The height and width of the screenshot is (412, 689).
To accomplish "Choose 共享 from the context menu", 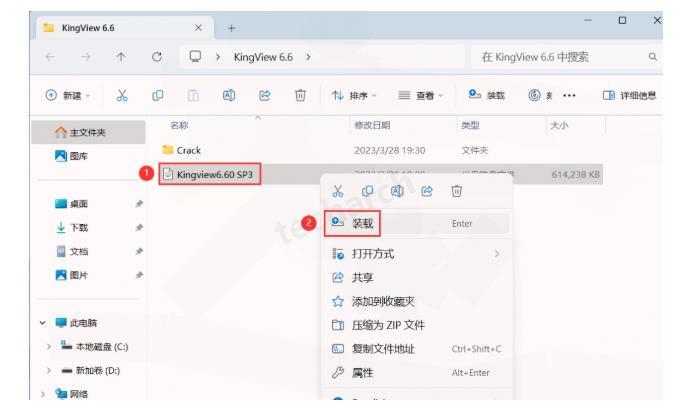I will click(x=417, y=278).
